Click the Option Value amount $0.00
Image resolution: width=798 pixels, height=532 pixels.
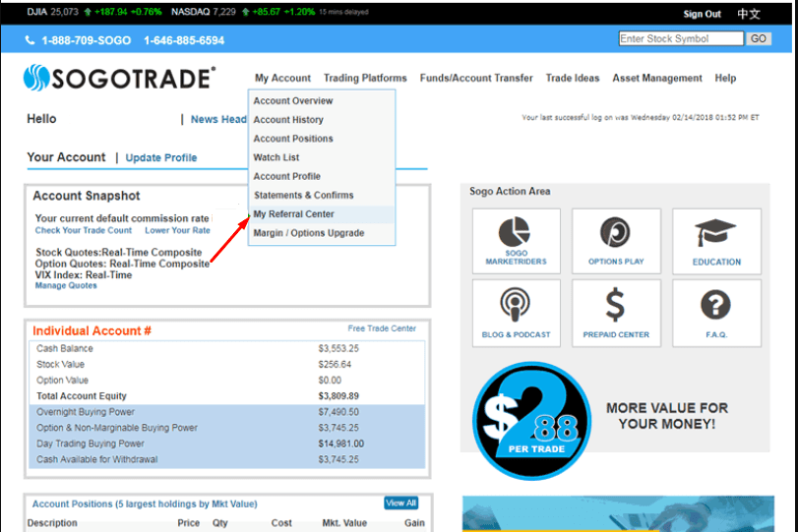[330, 380]
